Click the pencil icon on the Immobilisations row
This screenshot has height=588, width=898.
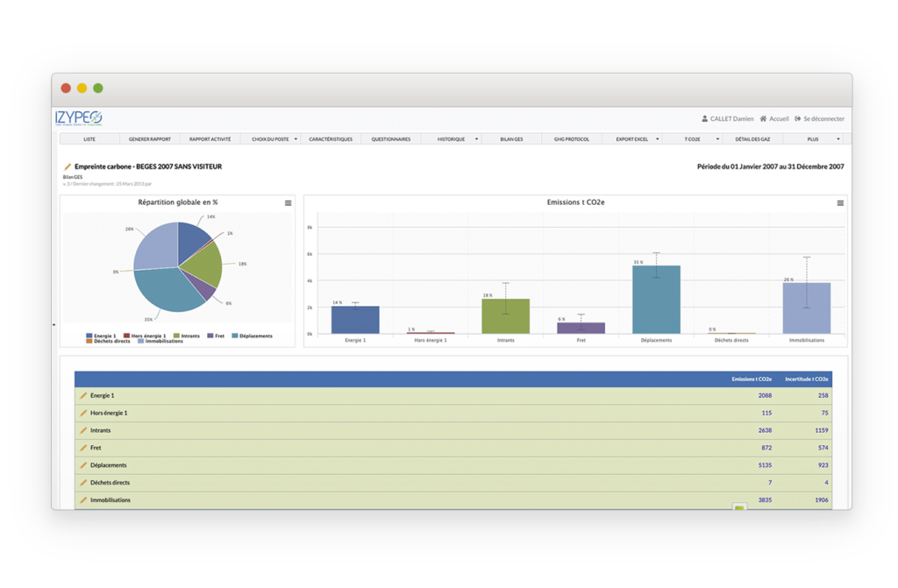pyautogui.click(x=83, y=500)
